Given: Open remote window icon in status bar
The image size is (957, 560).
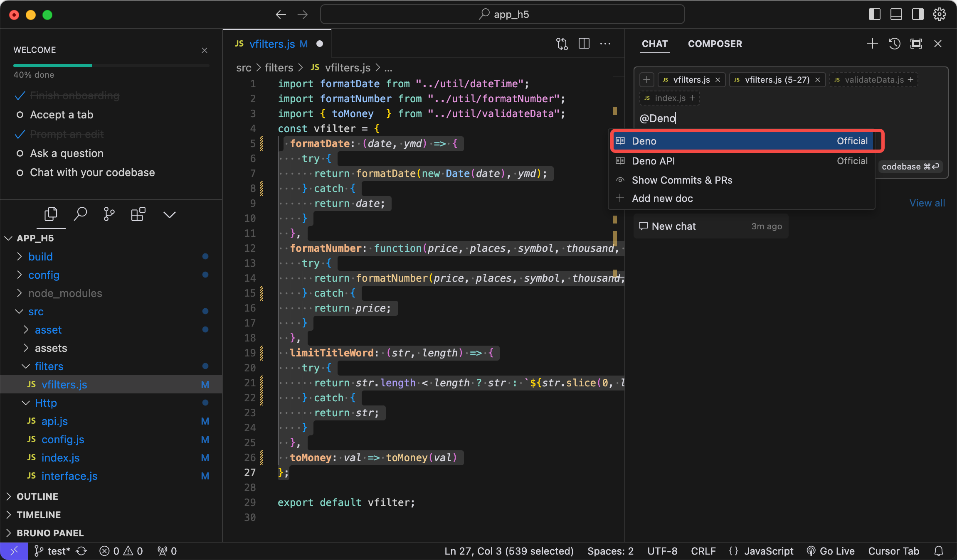Looking at the screenshot, I should [14, 551].
